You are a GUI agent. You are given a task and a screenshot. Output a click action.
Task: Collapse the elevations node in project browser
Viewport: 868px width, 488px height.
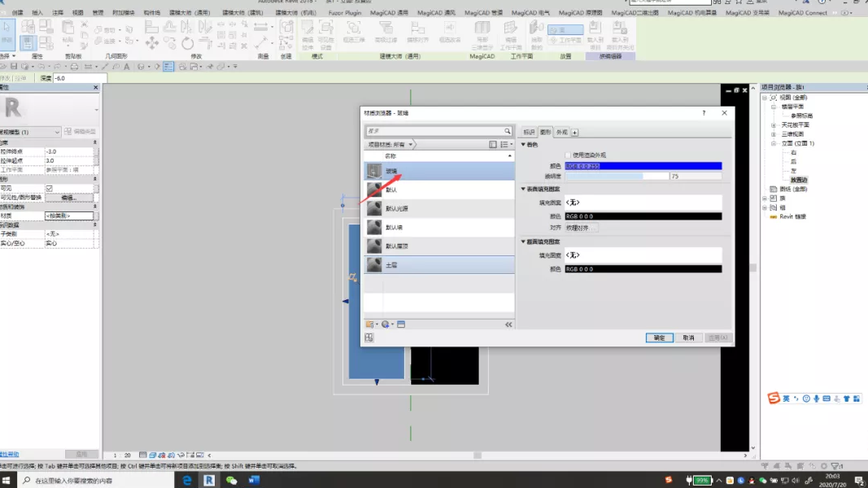point(774,143)
